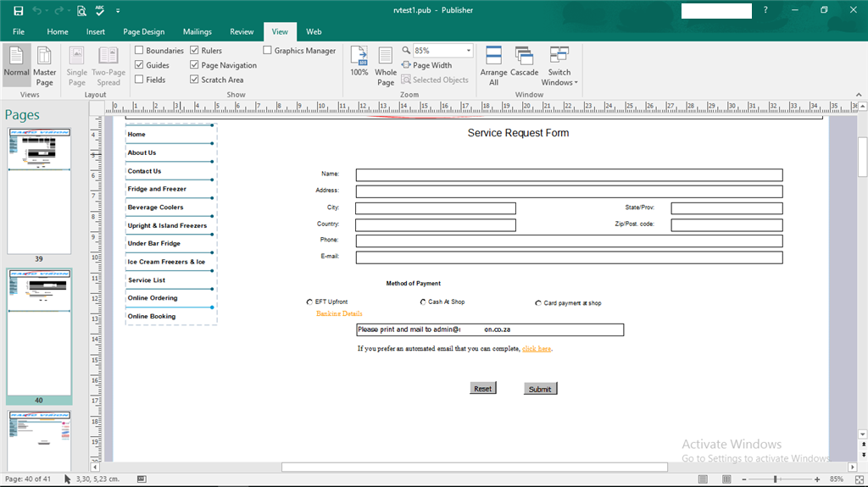Click the spelling check icon

100,11
